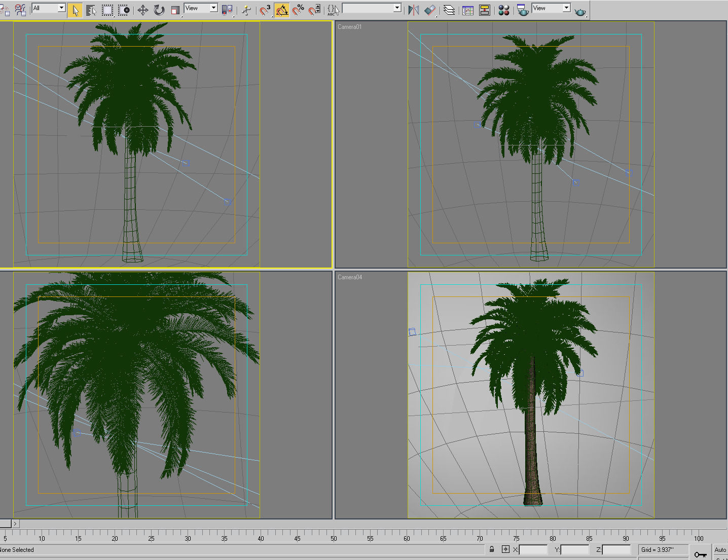
Task: Open Select by Name list tool
Action: click(x=91, y=10)
